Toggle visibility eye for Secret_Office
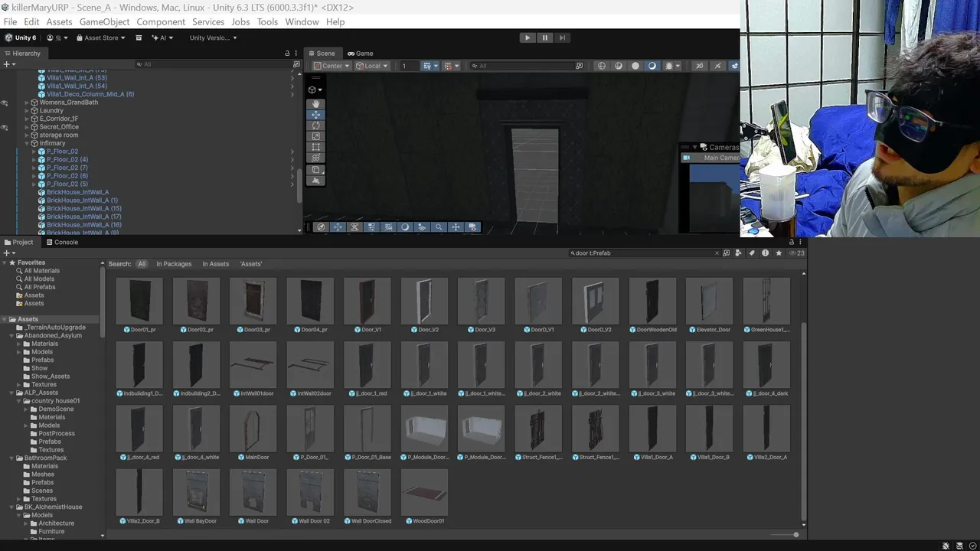Image resolution: width=980 pixels, height=551 pixels. (x=4, y=127)
